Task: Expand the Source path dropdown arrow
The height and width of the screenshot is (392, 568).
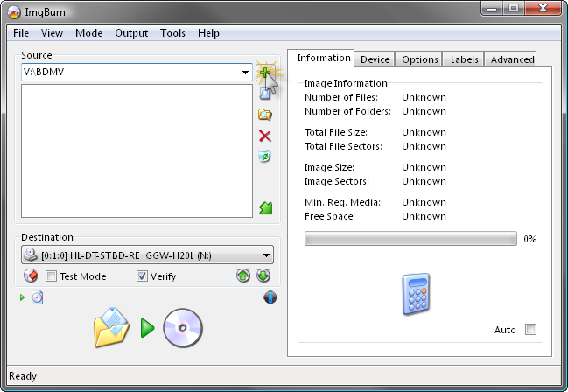Action: [x=245, y=72]
